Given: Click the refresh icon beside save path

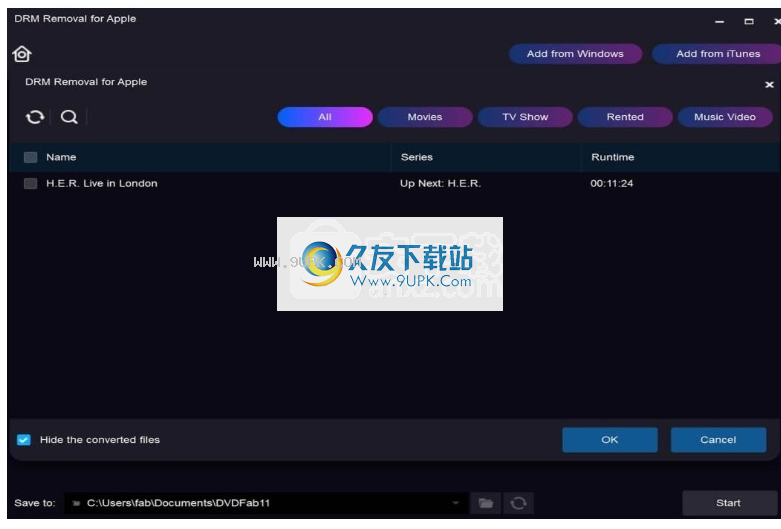Looking at the screenshot, I should (x=519, y=503).
